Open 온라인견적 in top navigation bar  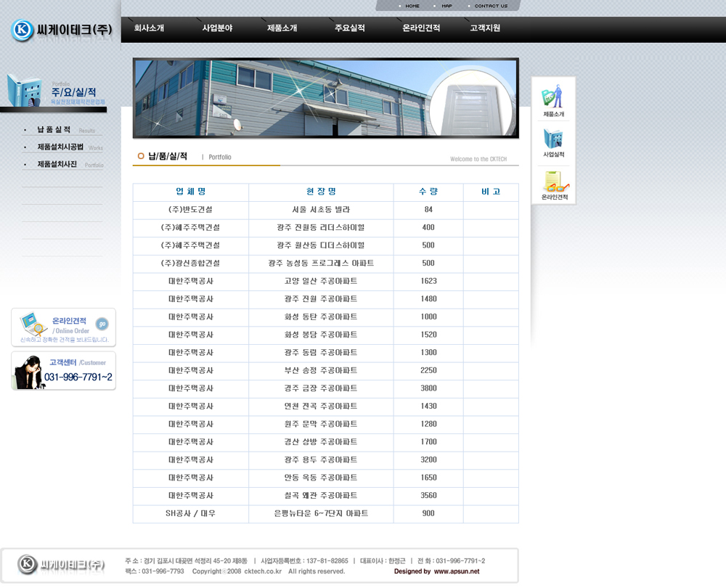421,28
